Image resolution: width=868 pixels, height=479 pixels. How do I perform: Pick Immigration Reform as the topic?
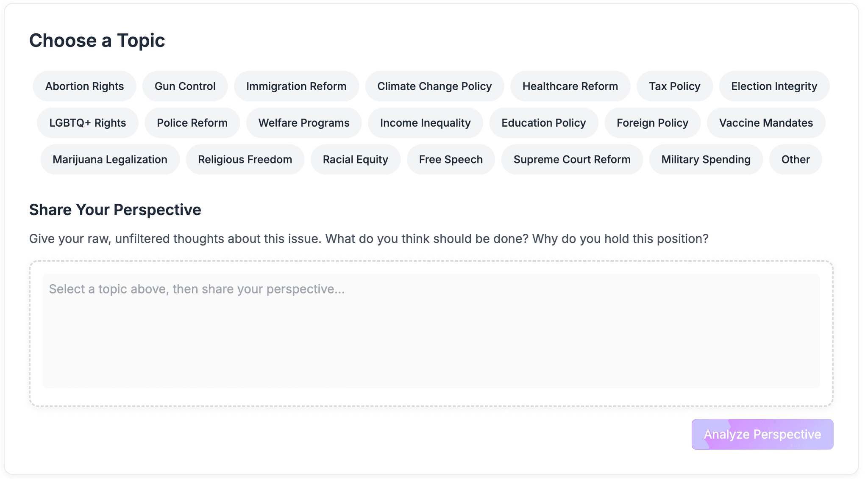point(296,86)
